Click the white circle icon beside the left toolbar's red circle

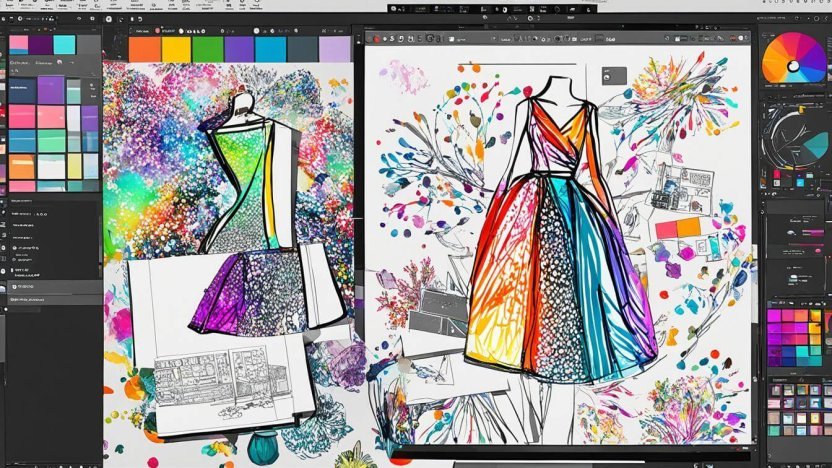click(181, 31)
